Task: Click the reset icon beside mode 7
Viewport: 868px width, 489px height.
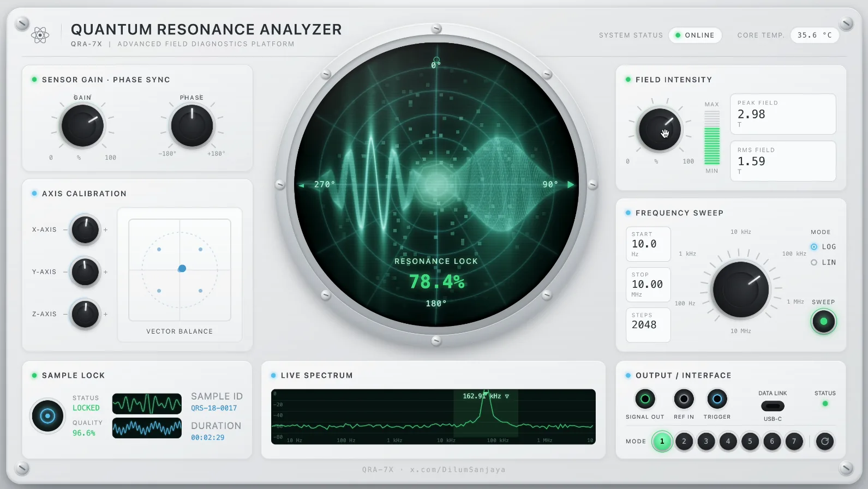Action: pyautogui.click(x=825, y=441)
